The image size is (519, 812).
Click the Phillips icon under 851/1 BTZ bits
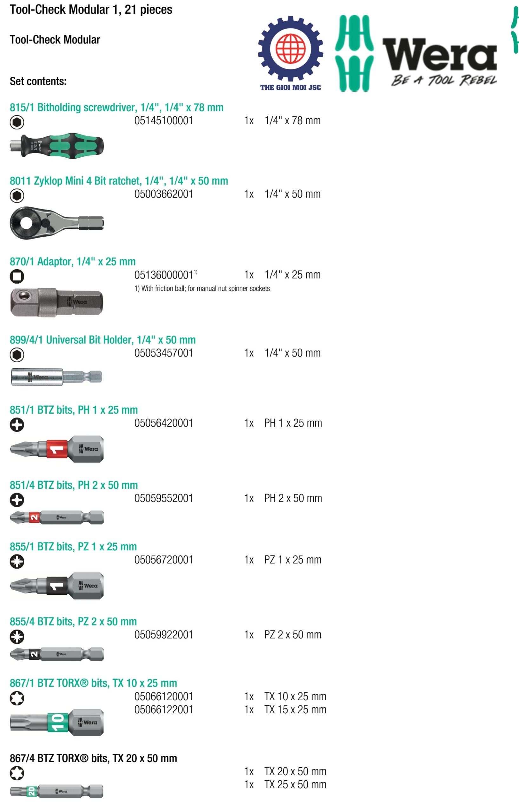(17, 424)
